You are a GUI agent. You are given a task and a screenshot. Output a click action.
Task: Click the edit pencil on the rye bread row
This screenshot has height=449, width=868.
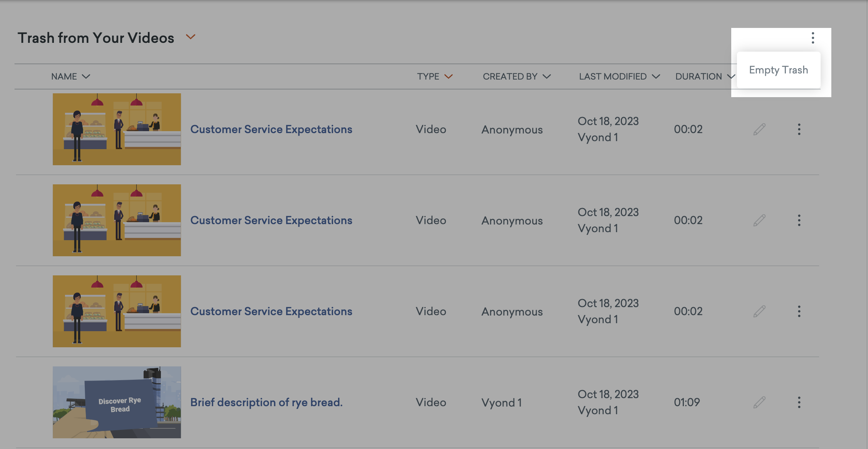[759, 402]
